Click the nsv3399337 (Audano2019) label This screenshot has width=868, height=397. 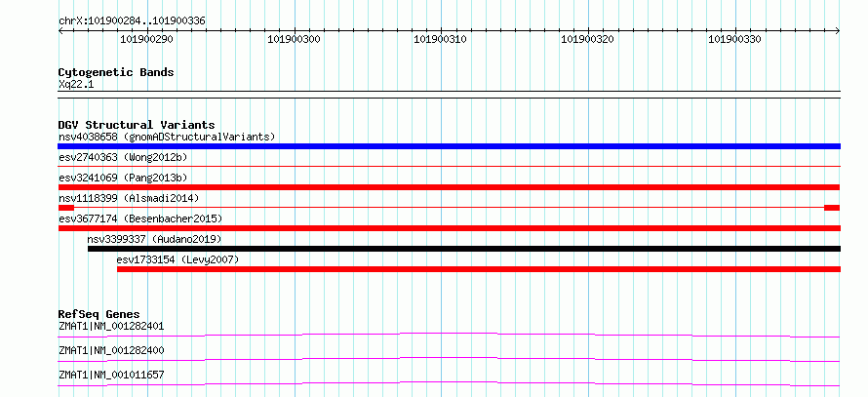154,239
